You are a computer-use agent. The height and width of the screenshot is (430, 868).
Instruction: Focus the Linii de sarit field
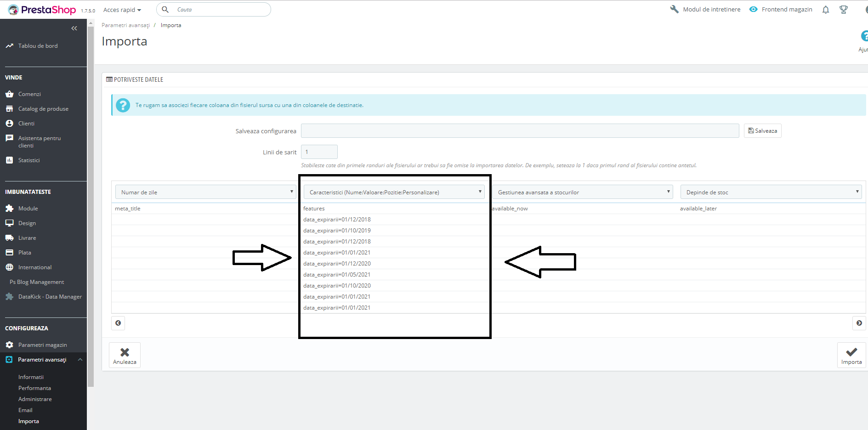[x=319, y=152]
